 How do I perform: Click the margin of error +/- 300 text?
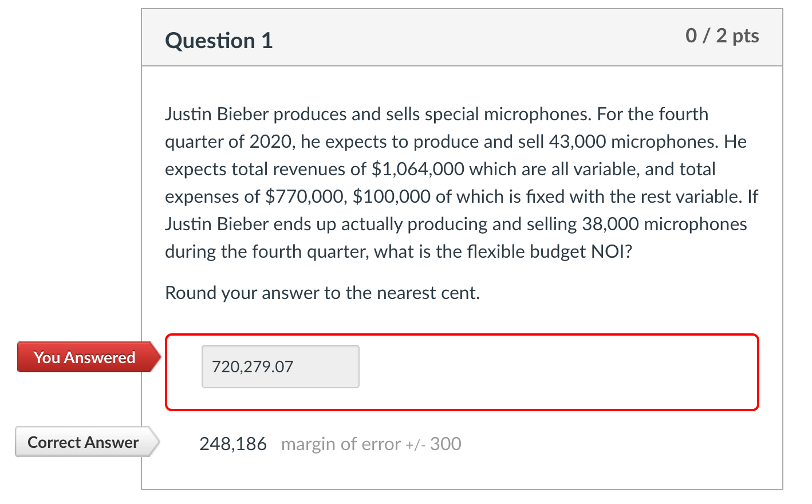pyautogui.click(x=370, y=443)
